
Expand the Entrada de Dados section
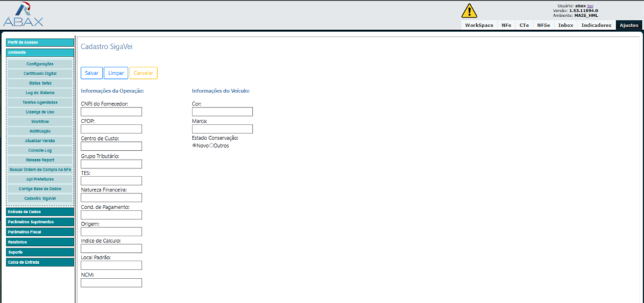tap(40, 211)
